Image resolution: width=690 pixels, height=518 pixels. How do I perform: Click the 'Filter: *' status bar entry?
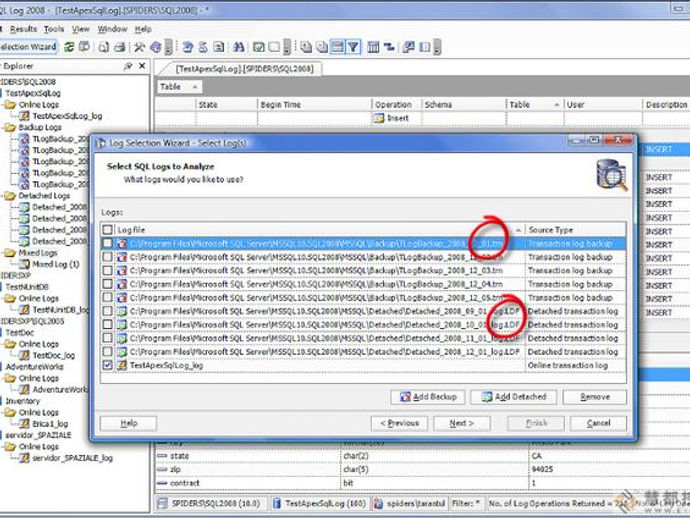466,503
